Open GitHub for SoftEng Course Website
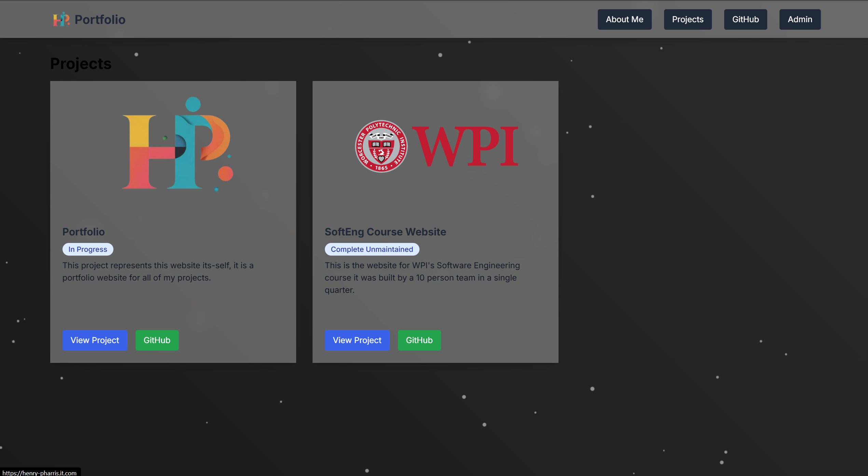Viewport: 868px width, 476px height. point(419,340)
